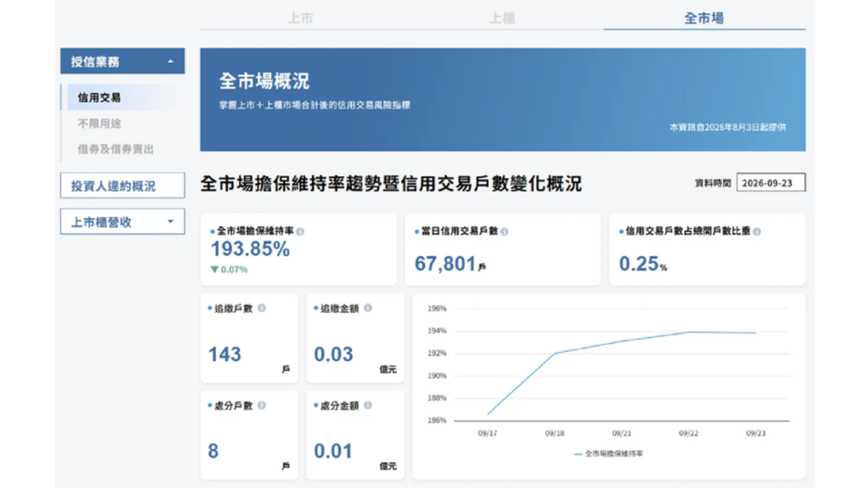The image size is (868, 488).
Task: Open 借券及借券賣出 sidebar item
Action: (115, 149)
